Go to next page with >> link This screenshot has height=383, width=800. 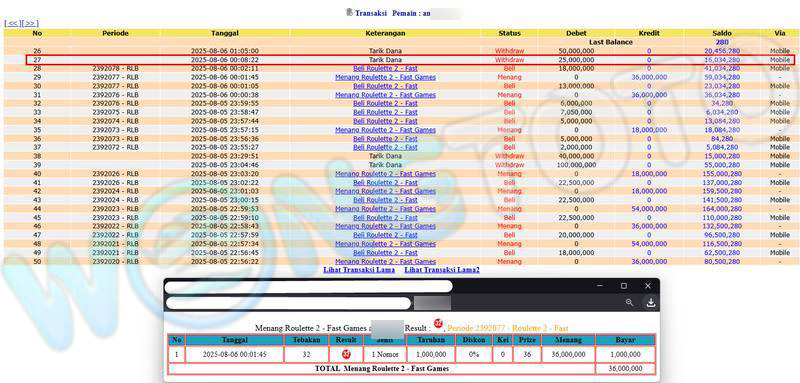(x=30, y=23)
